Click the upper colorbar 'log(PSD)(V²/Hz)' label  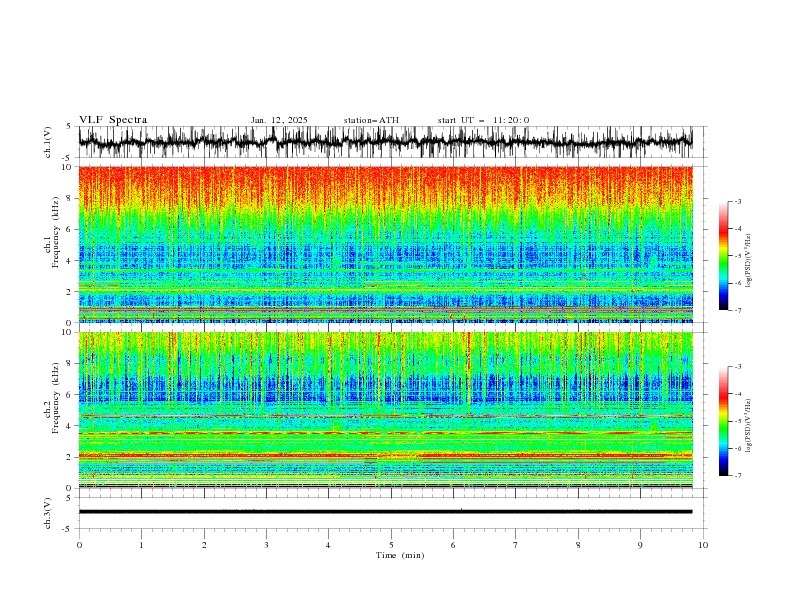[749, 261]
